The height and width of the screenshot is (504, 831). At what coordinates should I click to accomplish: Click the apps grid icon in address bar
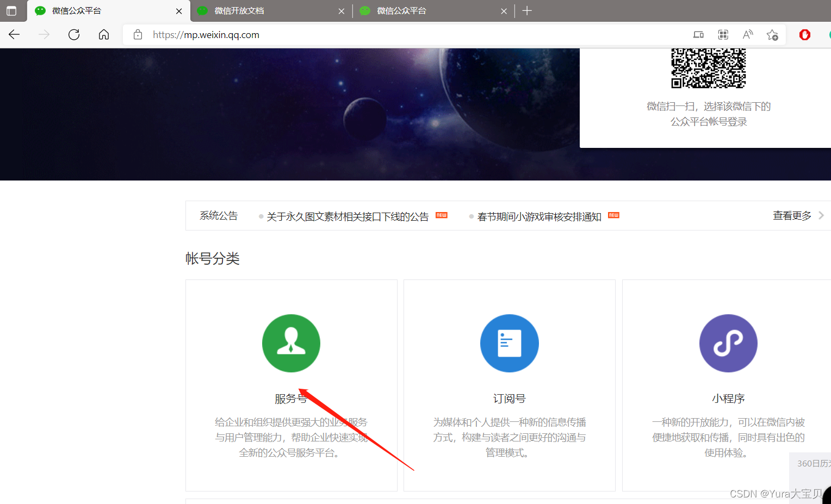(723, 35)
